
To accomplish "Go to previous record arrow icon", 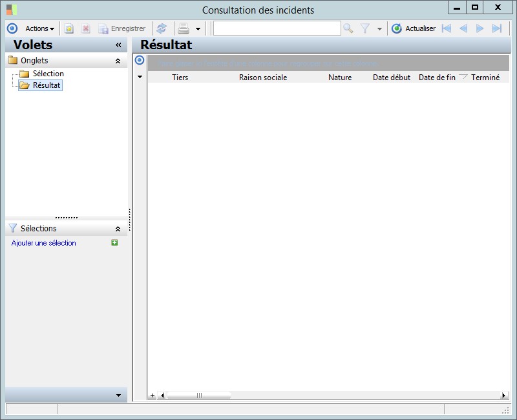I will [463, 28].
